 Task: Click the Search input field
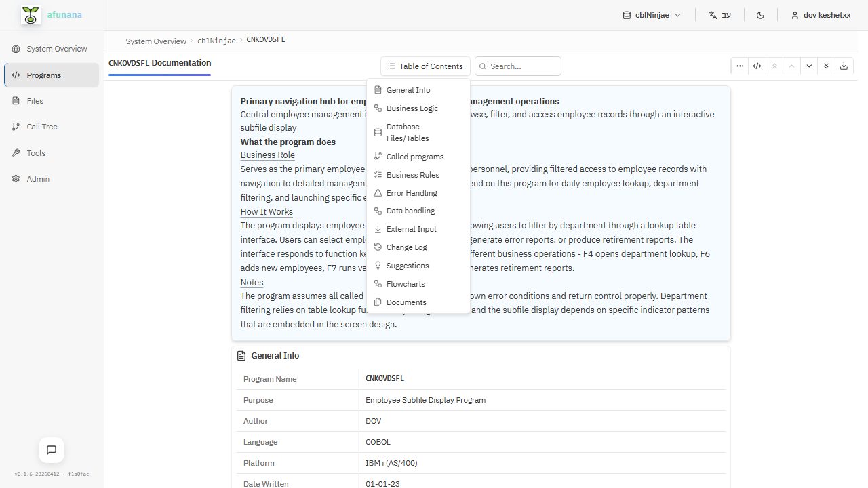pyautogui.click(x=517, y=66)
